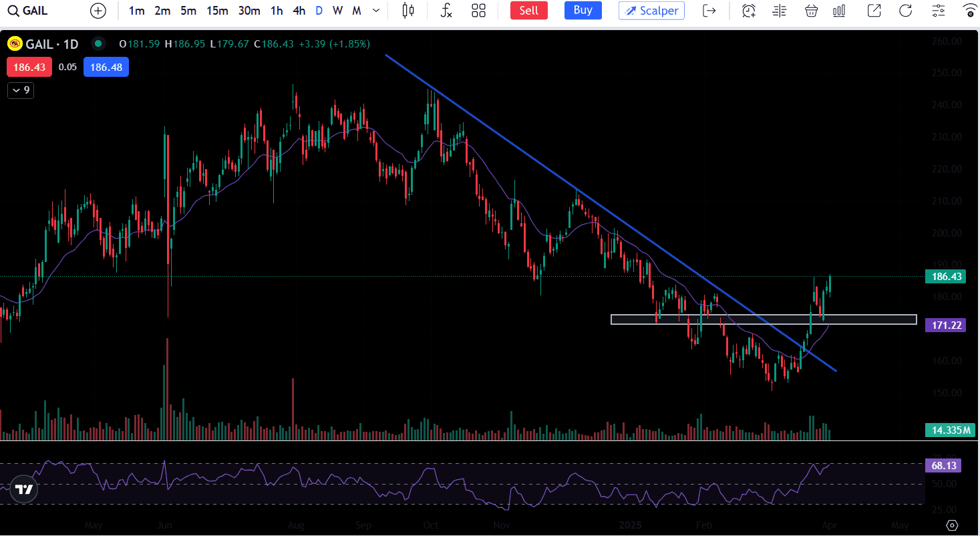
Task: Click the GAIL symbol search magnifier
Action: [x=13, y=11]
